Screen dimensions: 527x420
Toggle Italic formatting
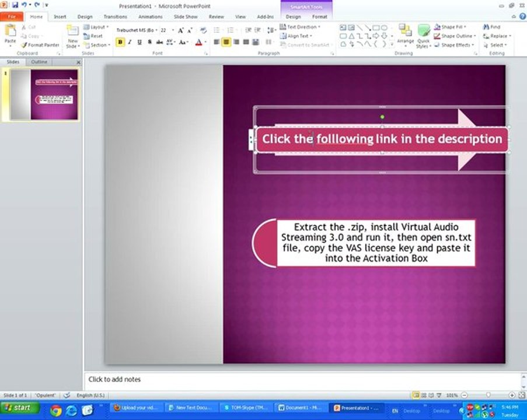tap(130, 42)
